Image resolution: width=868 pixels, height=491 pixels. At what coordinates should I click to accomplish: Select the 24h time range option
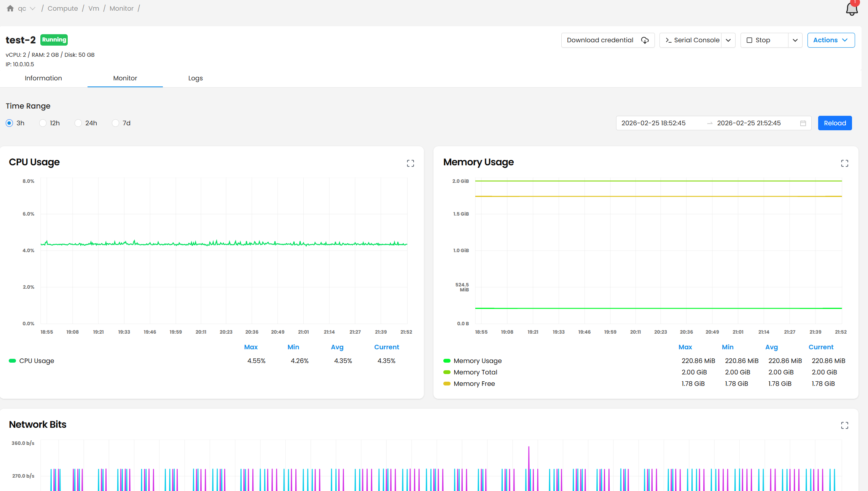point(78,123)
